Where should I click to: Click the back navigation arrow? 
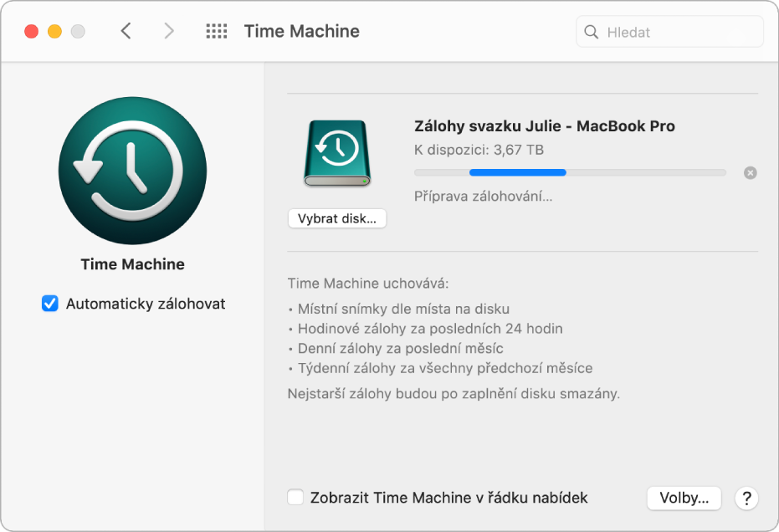[x=126, y=30]
